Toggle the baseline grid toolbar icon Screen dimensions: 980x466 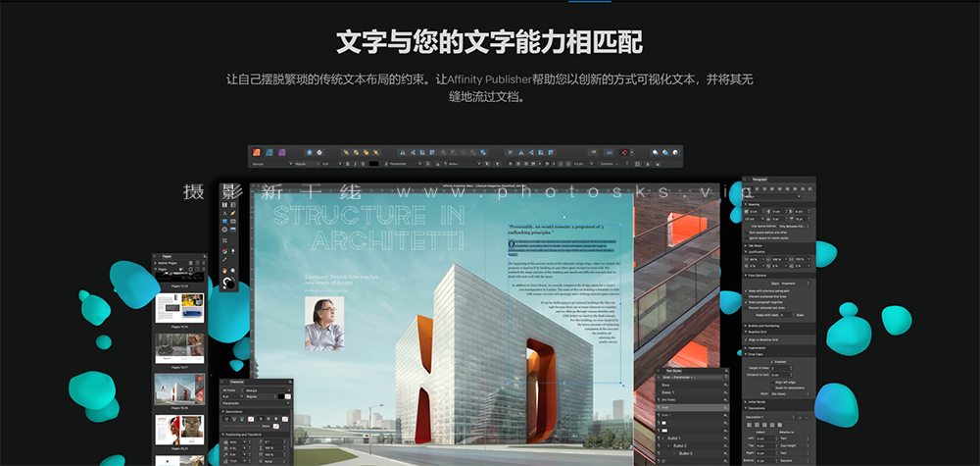click(610, 153)
